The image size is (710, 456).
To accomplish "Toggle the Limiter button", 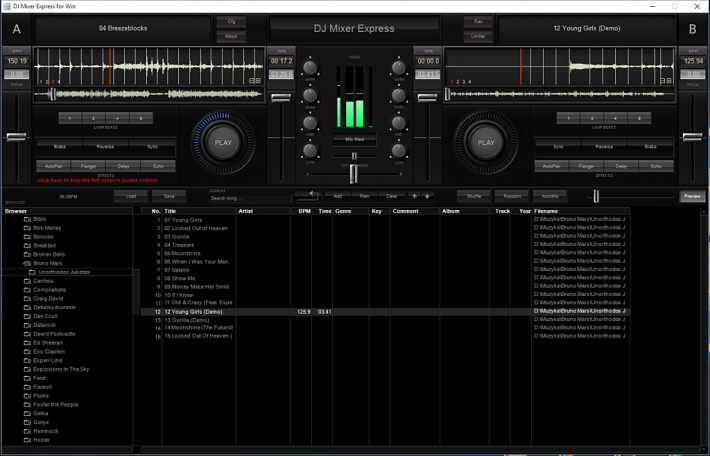I will coord(478,36).
